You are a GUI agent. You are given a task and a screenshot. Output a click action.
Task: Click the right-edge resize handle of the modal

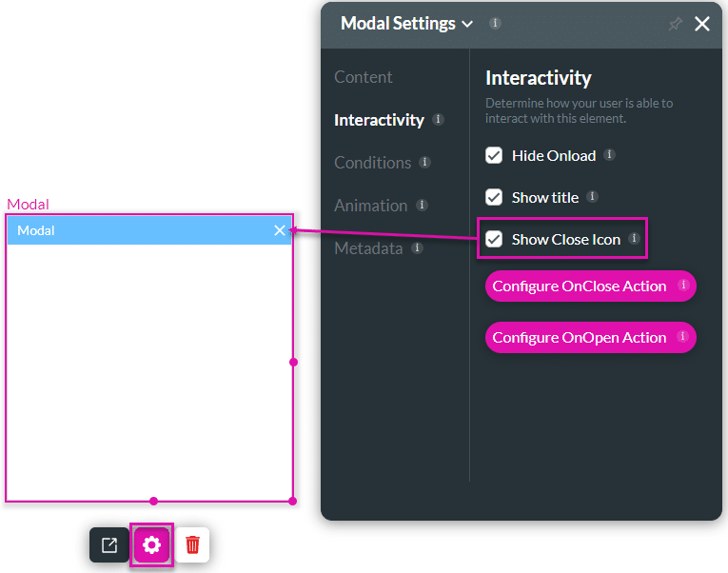[x=293, y=362]
